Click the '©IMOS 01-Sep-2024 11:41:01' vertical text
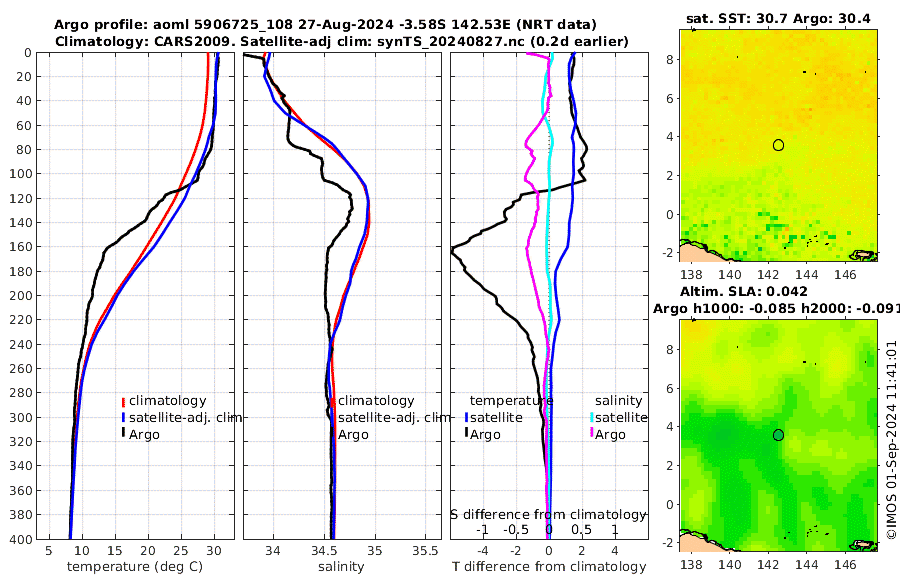 (x=891, y=440)
